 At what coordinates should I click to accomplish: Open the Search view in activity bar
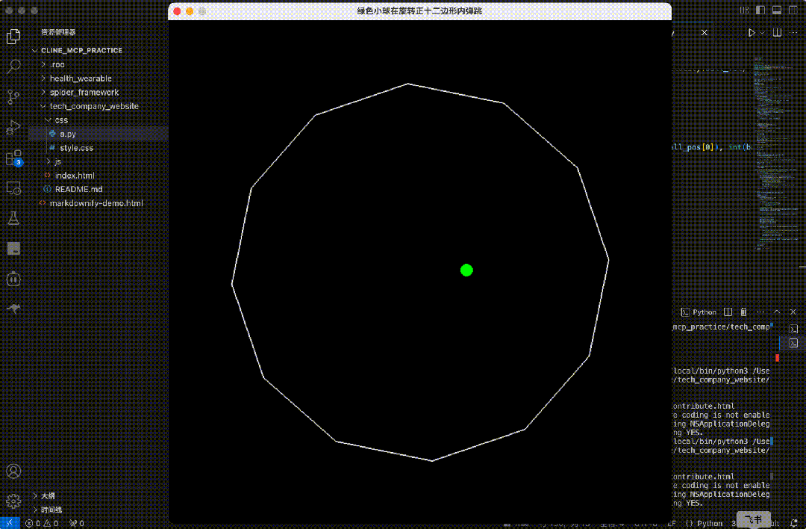[14, 67]
